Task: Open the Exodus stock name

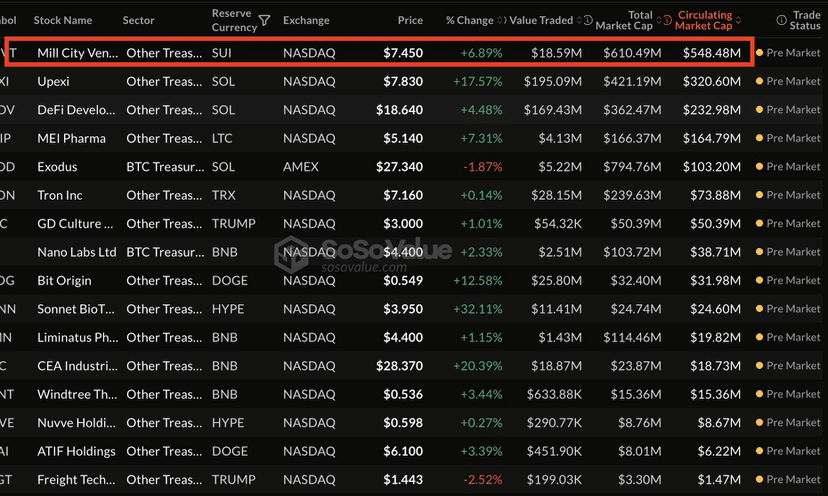Action: (57, 167)
